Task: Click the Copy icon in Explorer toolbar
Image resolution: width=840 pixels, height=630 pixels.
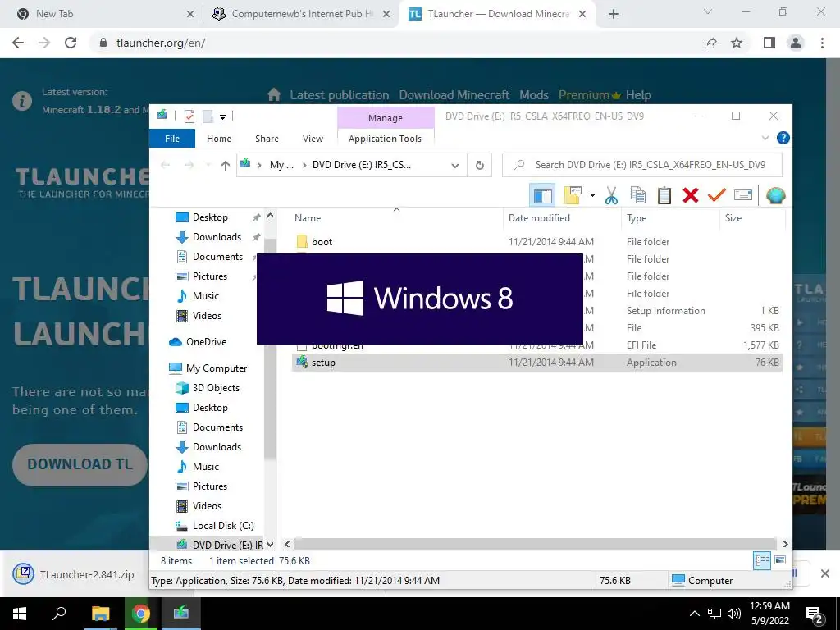Action: (x=637, y=195)
